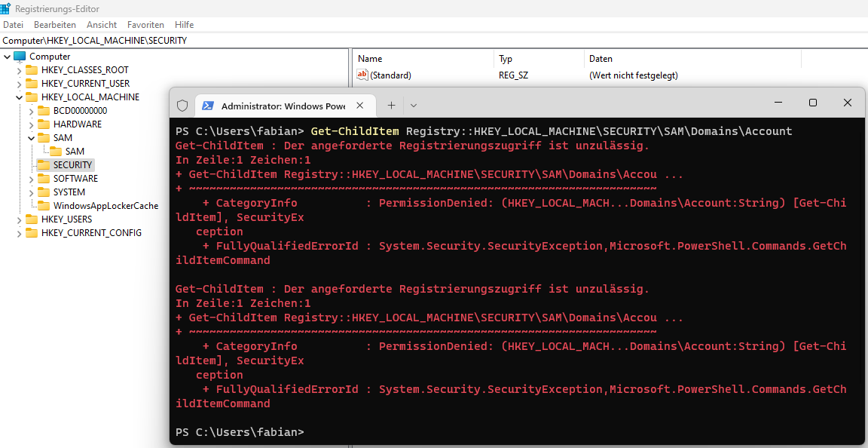868x448 pixels.
Task: Open the terminal tab dropdown chevron
Action: (412, 106)
